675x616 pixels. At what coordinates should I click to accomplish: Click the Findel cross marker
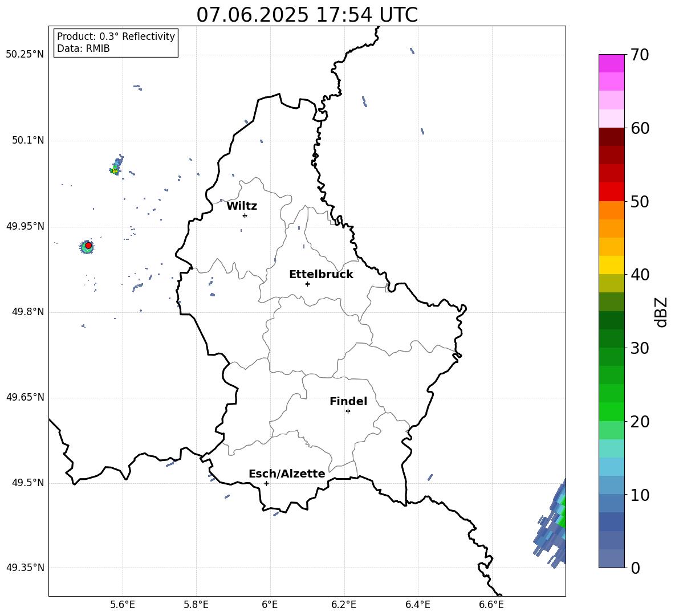(348, 411)
